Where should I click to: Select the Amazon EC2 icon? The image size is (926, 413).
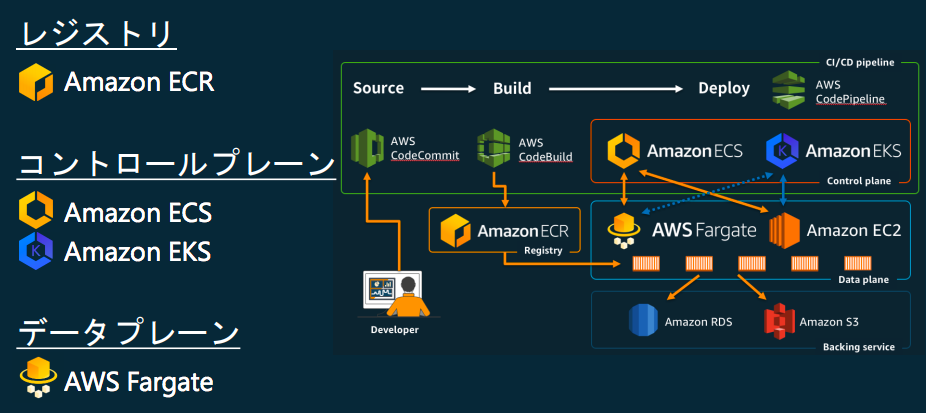(784, 230)
